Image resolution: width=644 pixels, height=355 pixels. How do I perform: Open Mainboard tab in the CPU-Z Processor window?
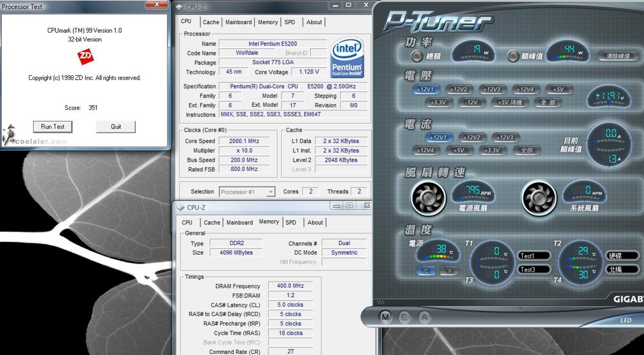pyautogui.click(x=238, y=22)
